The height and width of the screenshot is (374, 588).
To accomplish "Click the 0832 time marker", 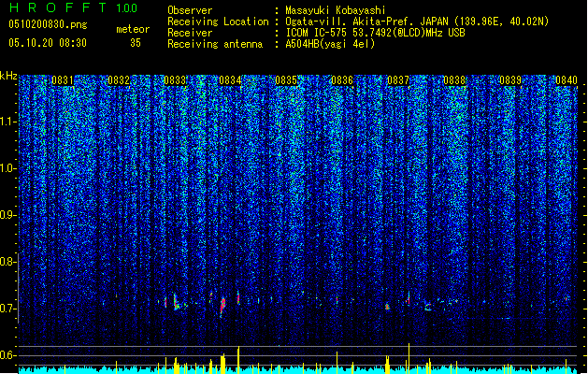I will (x=119, y=80).
